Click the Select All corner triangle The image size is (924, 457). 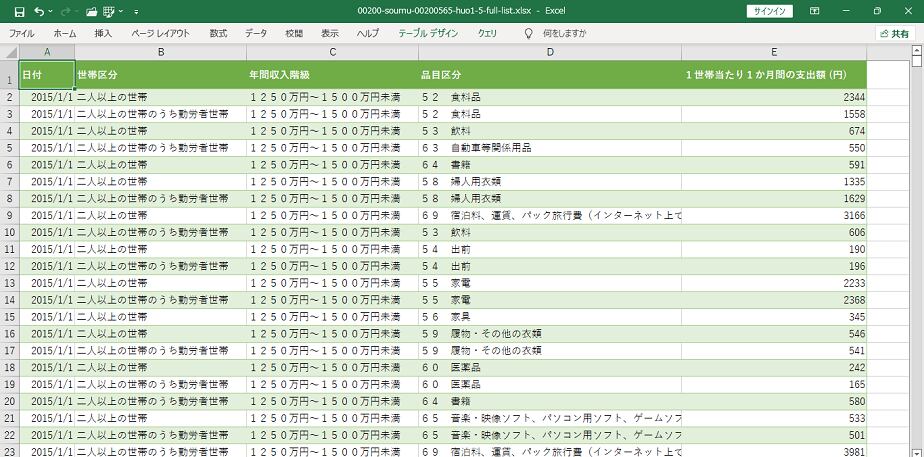click(9, 52)
